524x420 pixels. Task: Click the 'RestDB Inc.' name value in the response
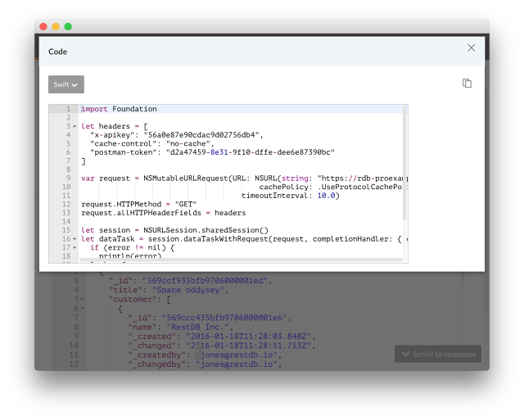tap(198, 327)
